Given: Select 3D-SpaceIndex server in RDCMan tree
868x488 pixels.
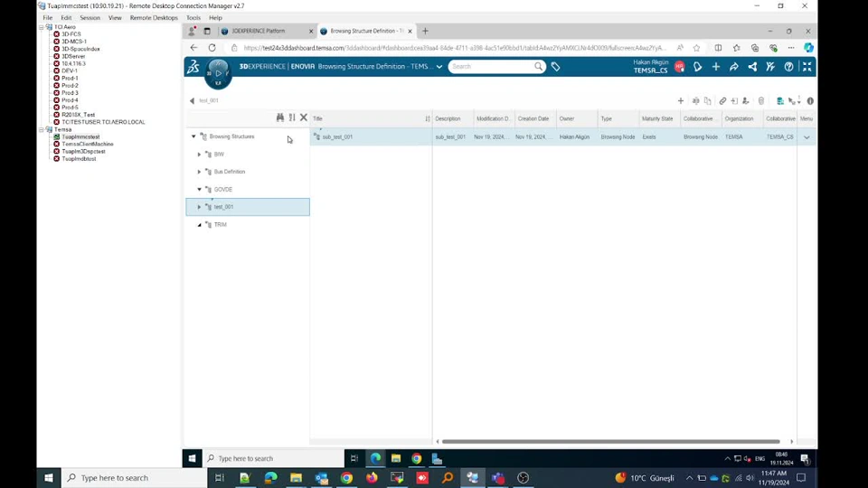Looking at the screenshot, I should (x=80, y=49).
